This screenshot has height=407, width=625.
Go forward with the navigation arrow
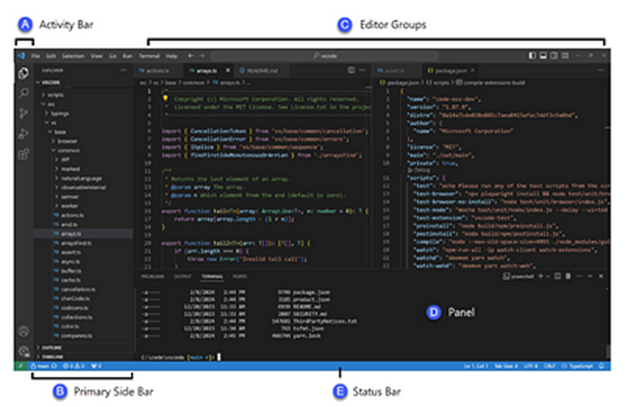click(202, 56)
